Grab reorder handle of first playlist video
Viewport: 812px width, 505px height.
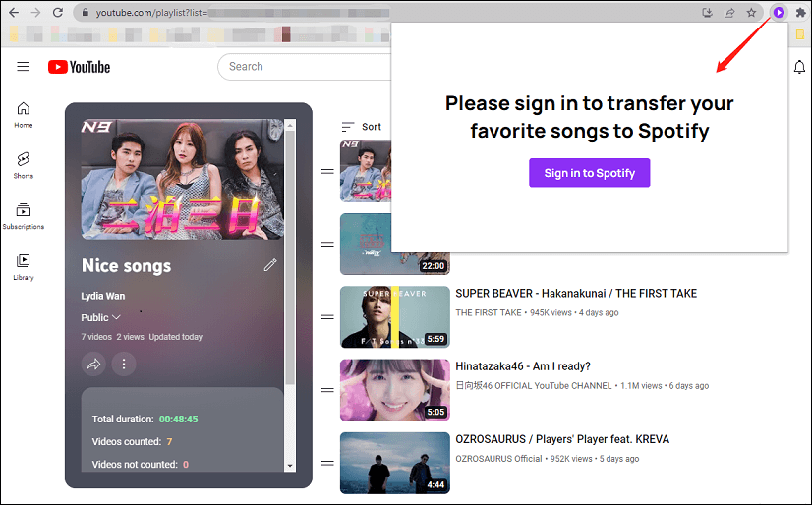click(x=327, y=171)
